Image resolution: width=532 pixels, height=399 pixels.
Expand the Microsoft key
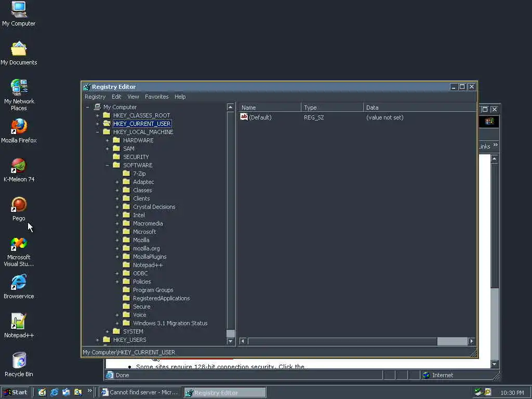coord(117,232)
